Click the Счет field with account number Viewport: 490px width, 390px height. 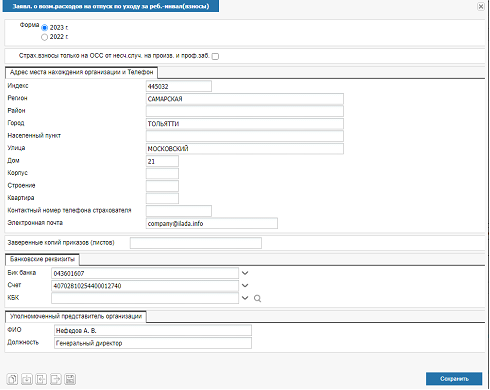tap(145, 286)
